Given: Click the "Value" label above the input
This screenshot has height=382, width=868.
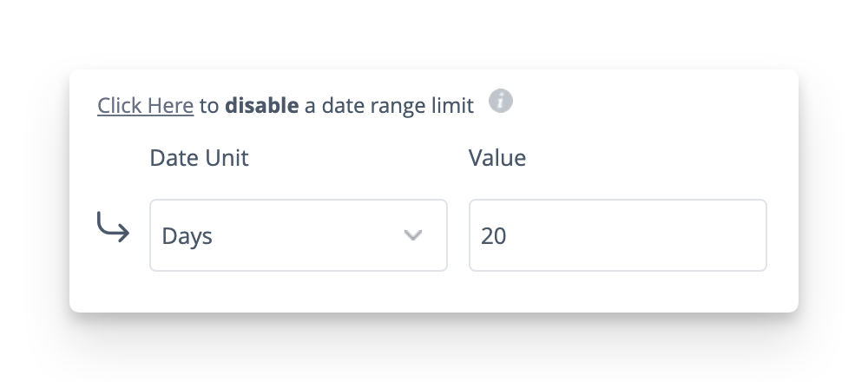Looking at the screenshot, I should tap(497, 158).
